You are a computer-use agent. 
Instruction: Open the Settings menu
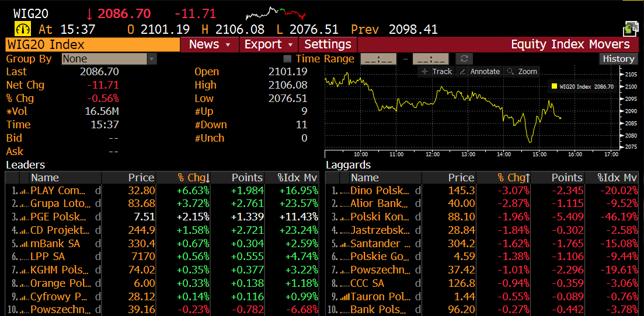pos(328,44)
